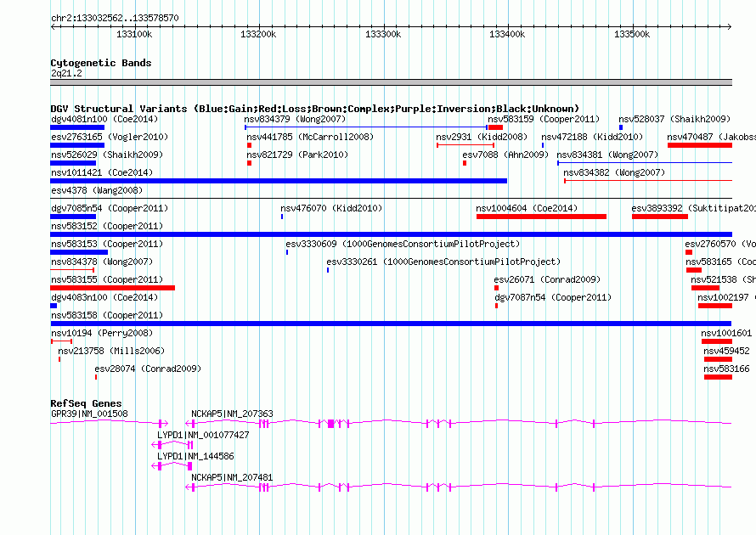Screen dimensions: 756x535
Task: Select nsv472188 (Kidd2010) variant
Action: click(x=592, y=137)
